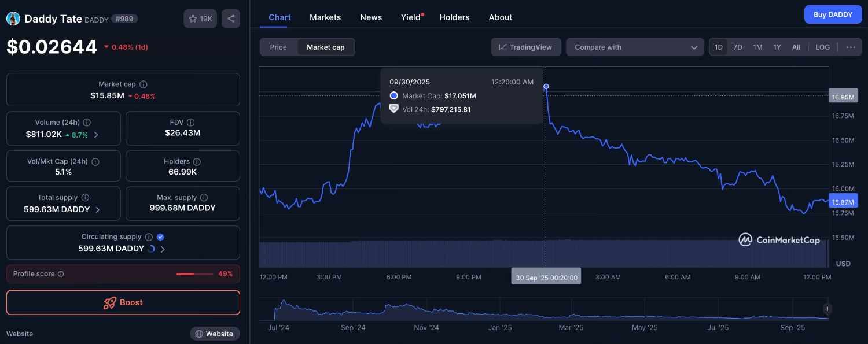The height and width of the screenshot is (344, 868).
Task: Click the globe icon on Website button
Action: [x=199, y=334]
